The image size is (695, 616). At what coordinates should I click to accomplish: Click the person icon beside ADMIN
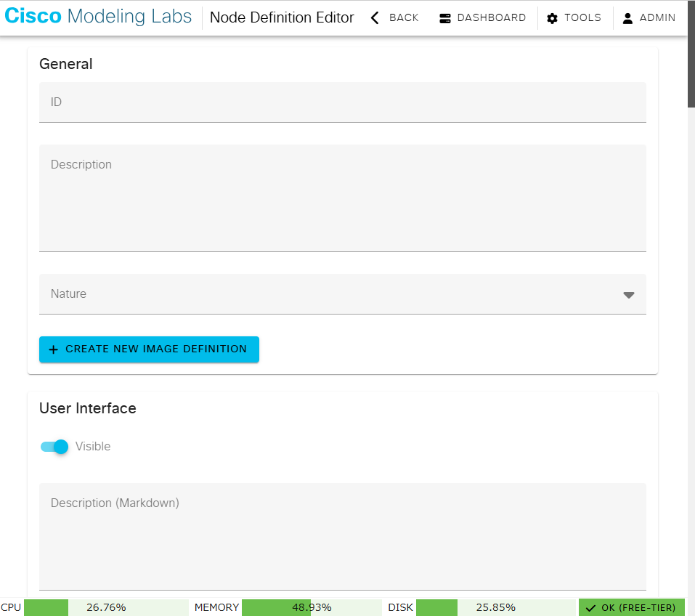pyautogui.click(x=626, y=17)
